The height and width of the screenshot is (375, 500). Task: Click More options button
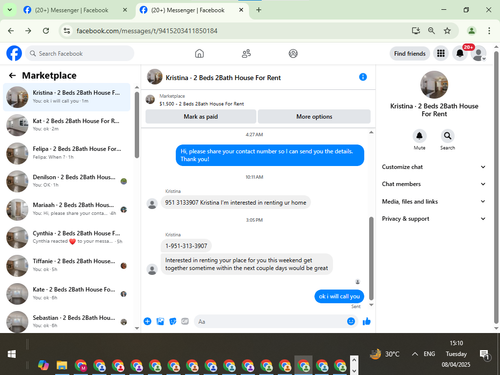coord(314,116)
